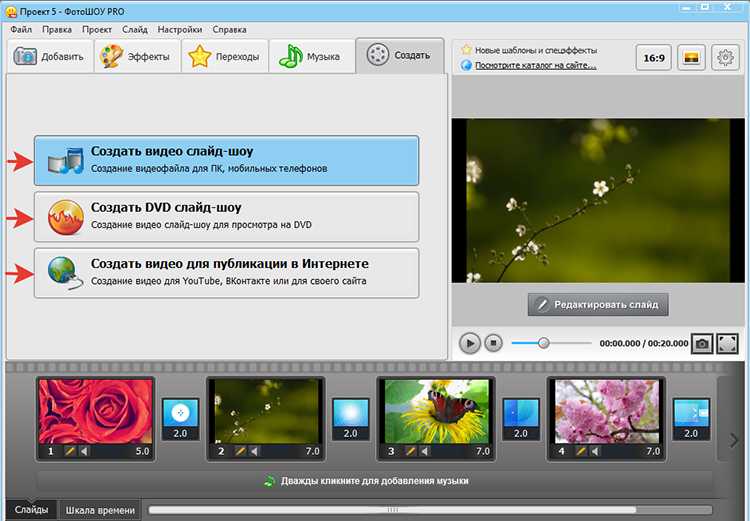Open the Слайд menu
Screen dimensions: 750x521
pyautogui.click(x=135, y=29)
